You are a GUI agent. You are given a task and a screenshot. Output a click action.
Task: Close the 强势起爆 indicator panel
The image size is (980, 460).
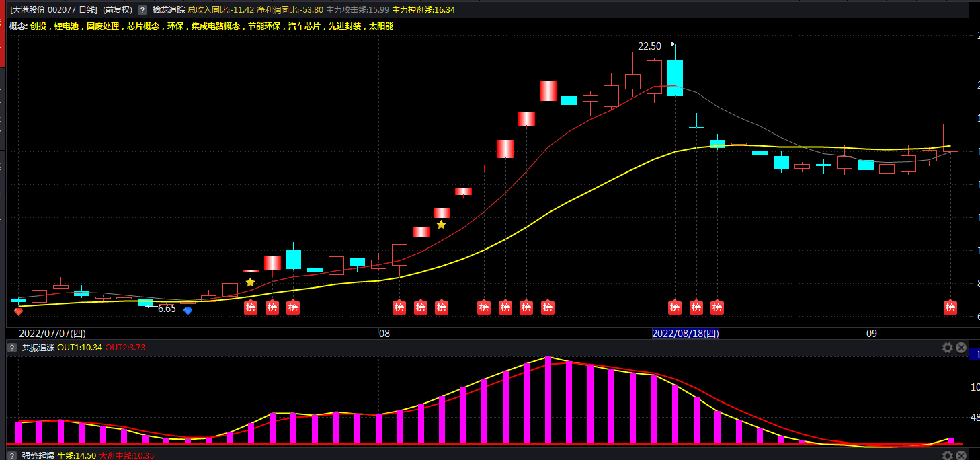coord(961,455)
